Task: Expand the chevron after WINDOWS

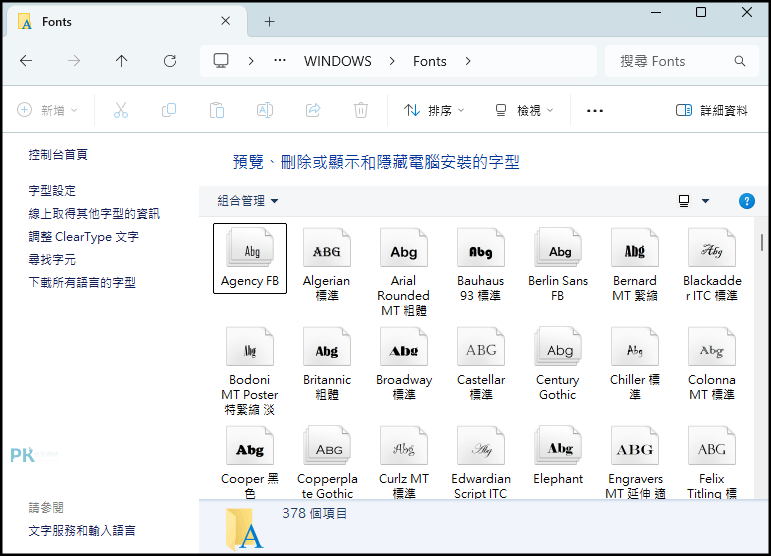Action: (x=392, y=61)
